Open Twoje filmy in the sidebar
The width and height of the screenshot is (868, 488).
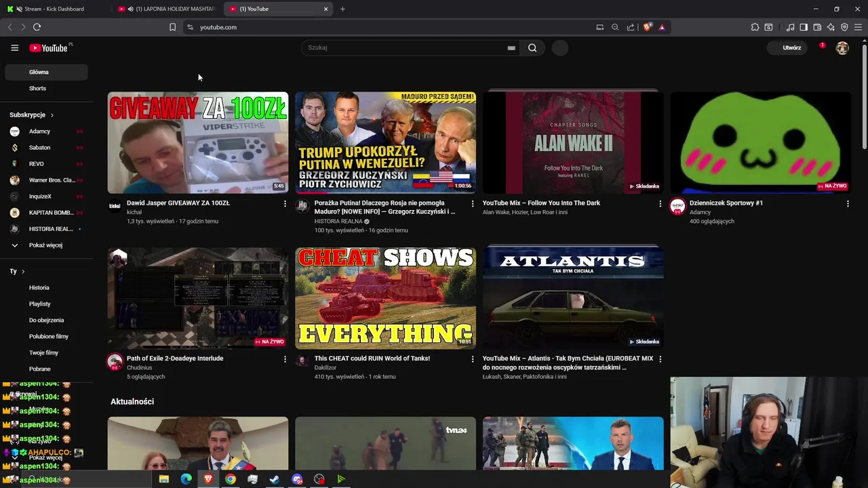(x=46, y=352)
